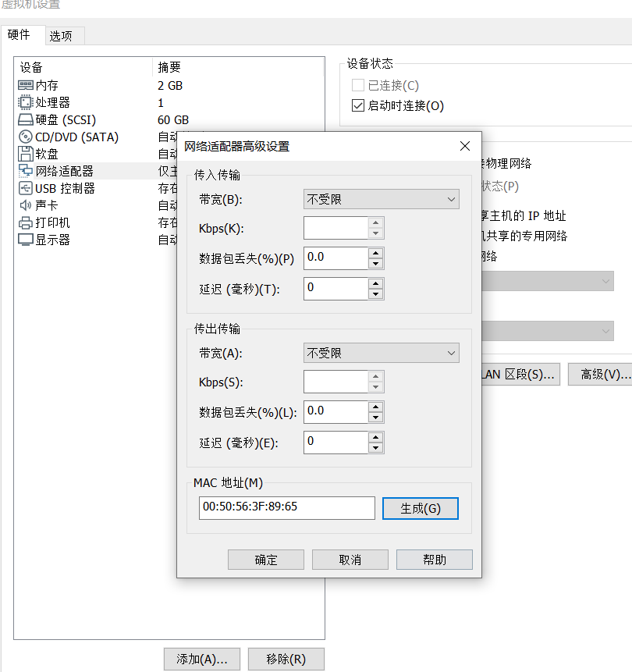
Task: Click the 生成(G) button for MAC address
Action: (x=421, y=508)
